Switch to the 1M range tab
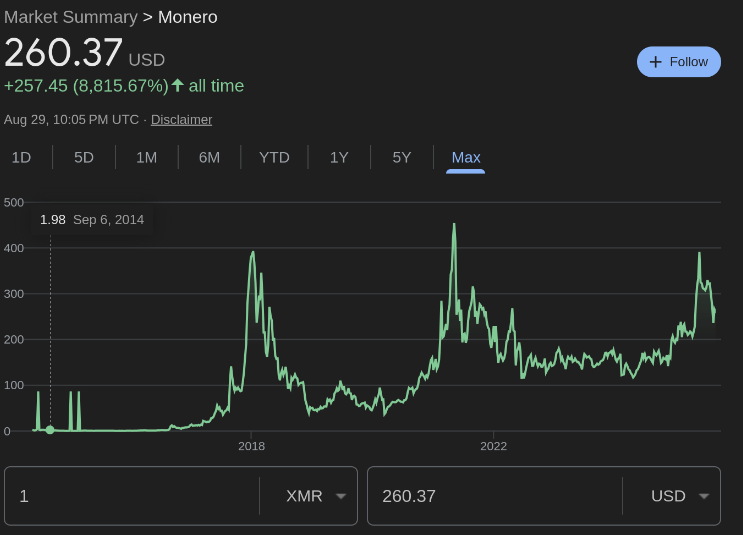 [x=146, y=157]
